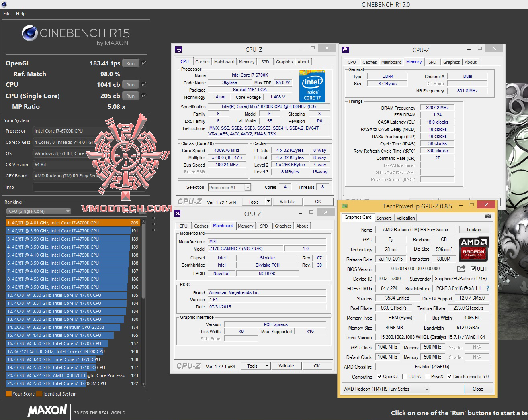528x420 pixels.
Task: Click OK in the CPU tab window
Action: coord(318,202)
